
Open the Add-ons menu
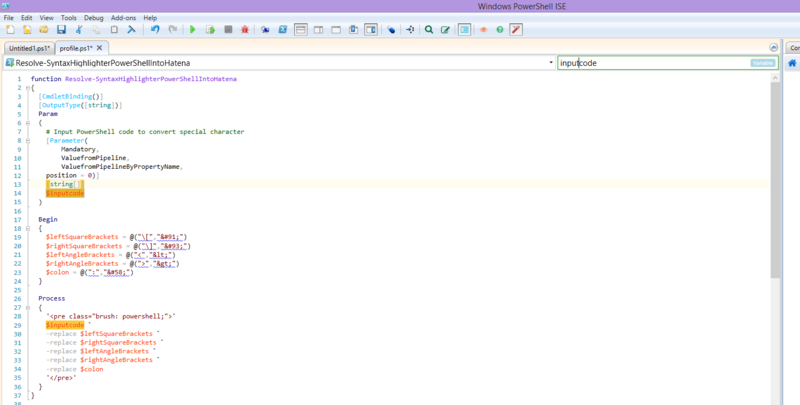click(123, 17)
